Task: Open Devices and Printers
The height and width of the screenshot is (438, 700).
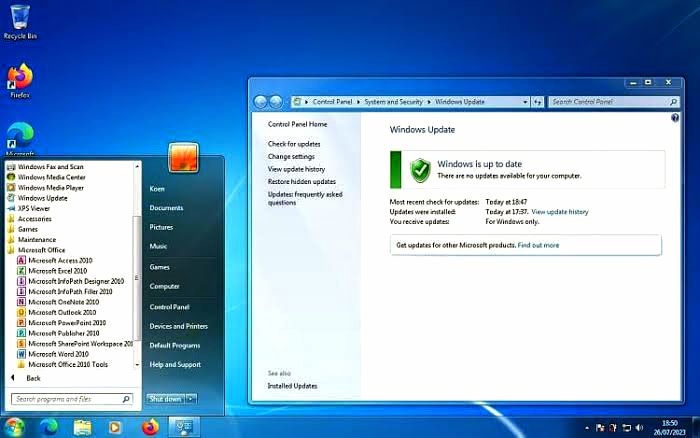Action: [179, 326]
